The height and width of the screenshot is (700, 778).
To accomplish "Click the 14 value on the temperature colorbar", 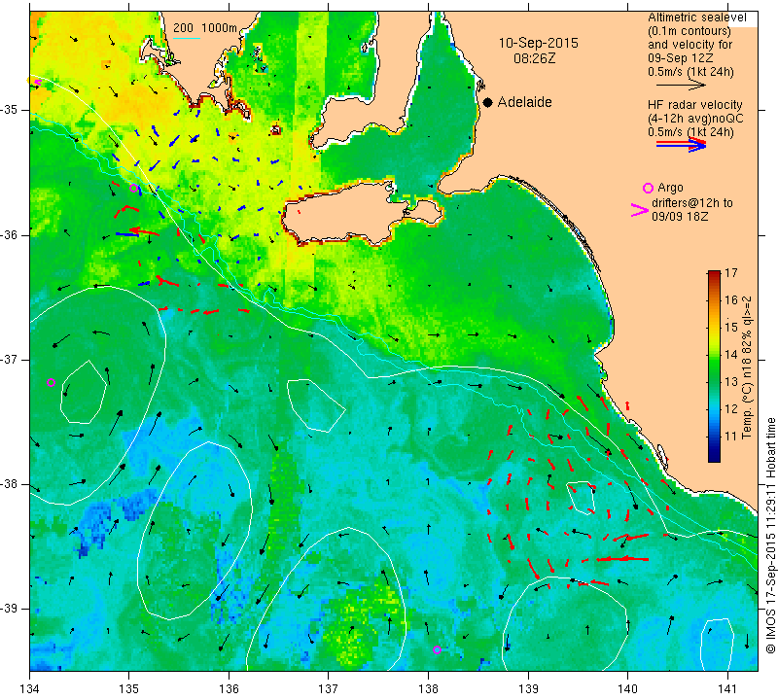I will [x=731, y=355].
